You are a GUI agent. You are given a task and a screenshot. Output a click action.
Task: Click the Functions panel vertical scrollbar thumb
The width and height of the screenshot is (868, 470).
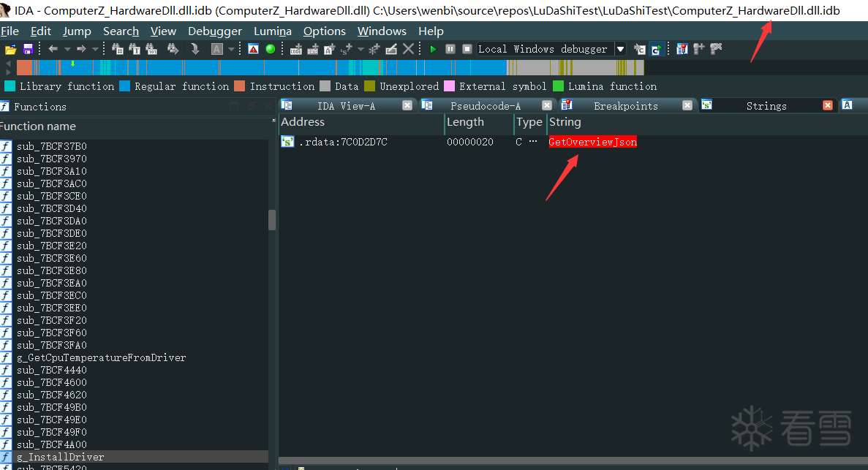(x=272, y=220)
